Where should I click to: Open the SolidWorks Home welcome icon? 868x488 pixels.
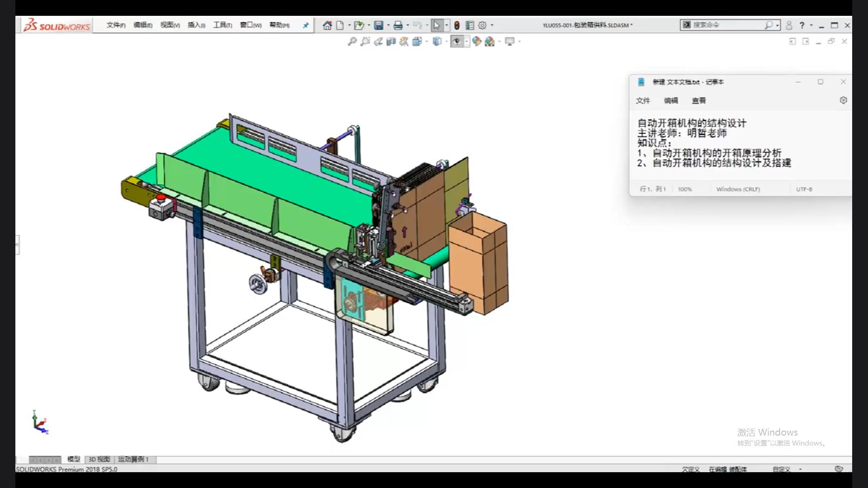tap(327, 25)
